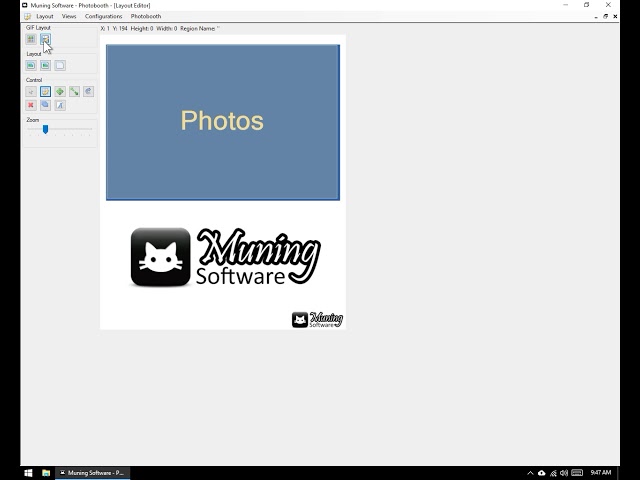Click the large Muning Software logo image
Image resolution: width=640 pixels, height=480 pixels.
pyautogui.click(x=225, y=257)
